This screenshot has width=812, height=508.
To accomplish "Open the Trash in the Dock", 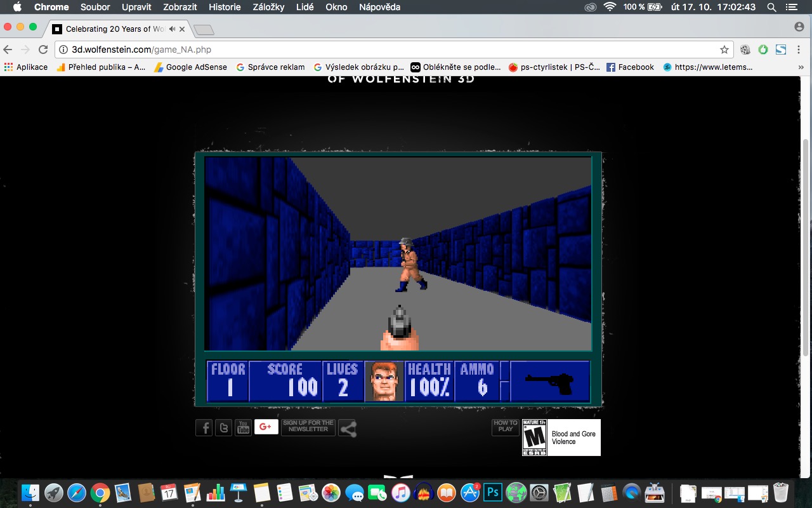I will click(x=780, y=492).
